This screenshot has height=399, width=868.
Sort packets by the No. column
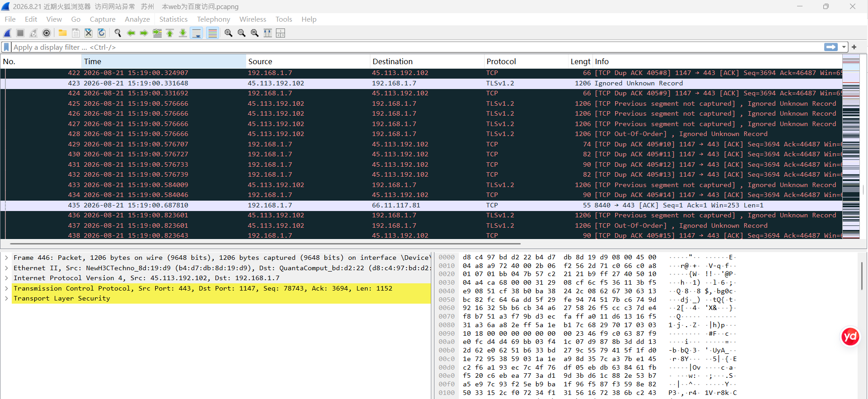(41, 61)
